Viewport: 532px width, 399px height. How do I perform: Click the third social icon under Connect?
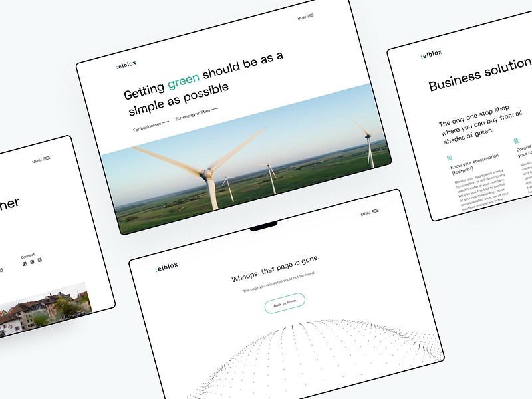40,260
